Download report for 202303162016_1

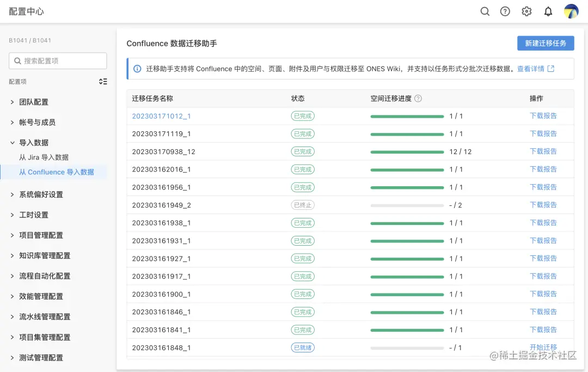click(543, 169)
